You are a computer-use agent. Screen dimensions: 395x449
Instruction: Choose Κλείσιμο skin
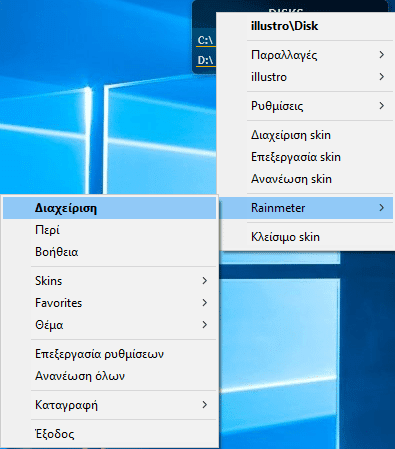[305, 237]
